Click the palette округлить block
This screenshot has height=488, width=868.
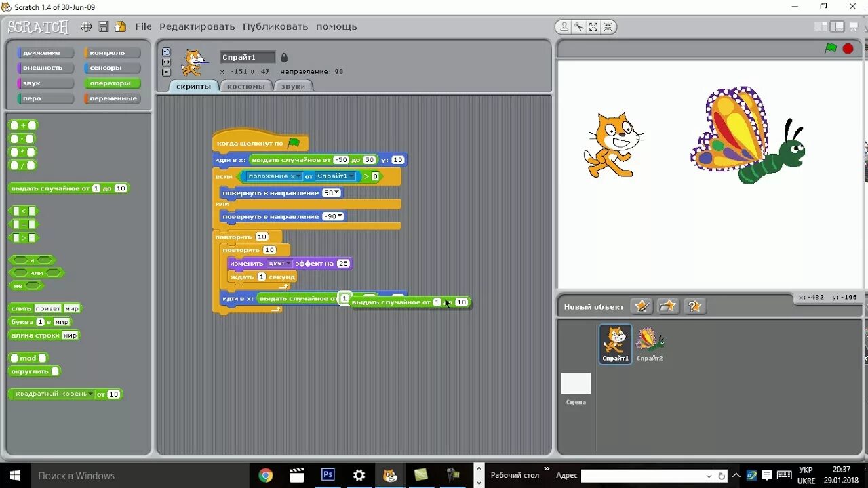click(35, 371)
